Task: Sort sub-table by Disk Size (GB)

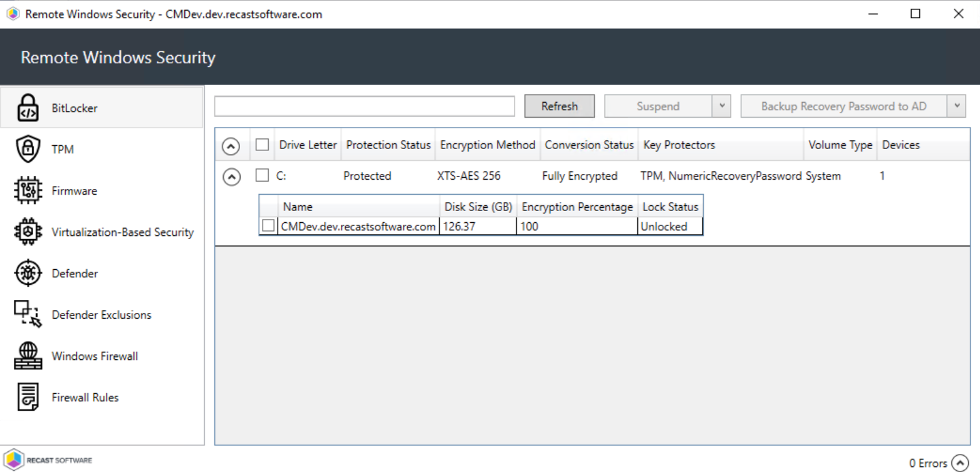Action: pos(479,207)
